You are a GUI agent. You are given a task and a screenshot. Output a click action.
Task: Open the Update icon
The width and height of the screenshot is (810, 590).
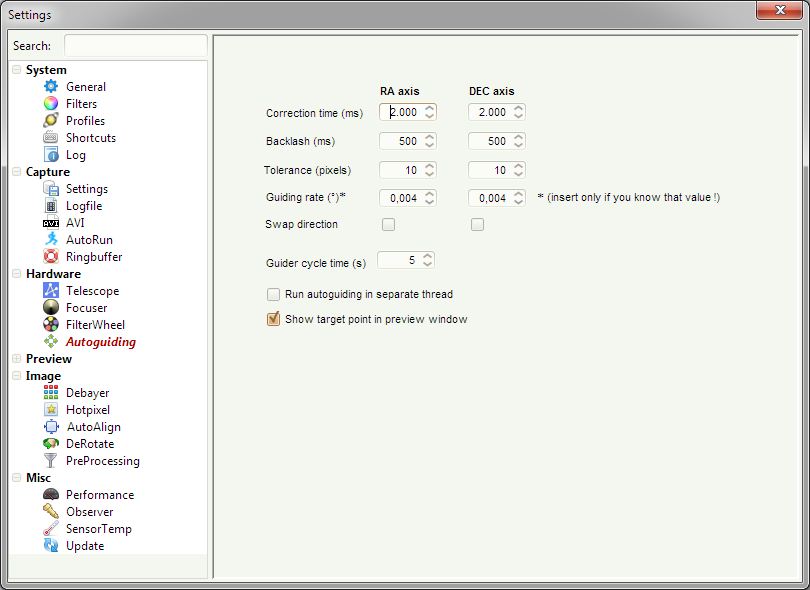click(x=51, y=546)
